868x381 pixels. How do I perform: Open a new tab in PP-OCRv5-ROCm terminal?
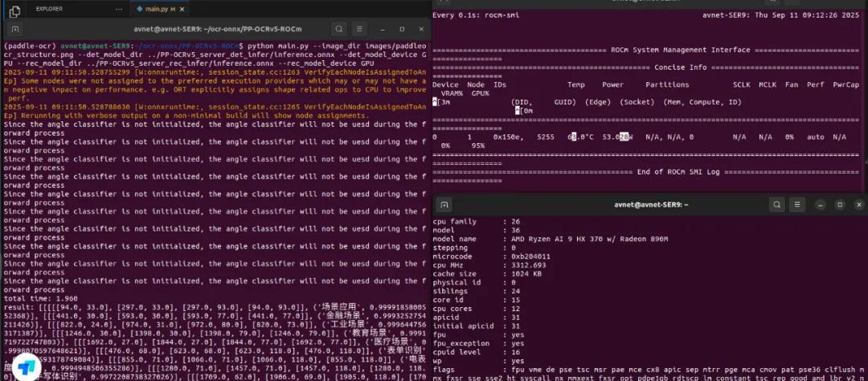tap(15, 29)
